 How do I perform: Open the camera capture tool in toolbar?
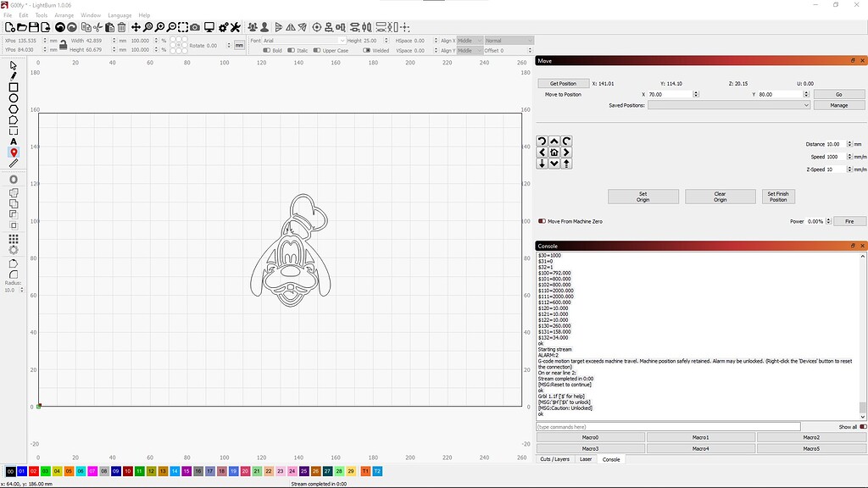pos(196,28)
